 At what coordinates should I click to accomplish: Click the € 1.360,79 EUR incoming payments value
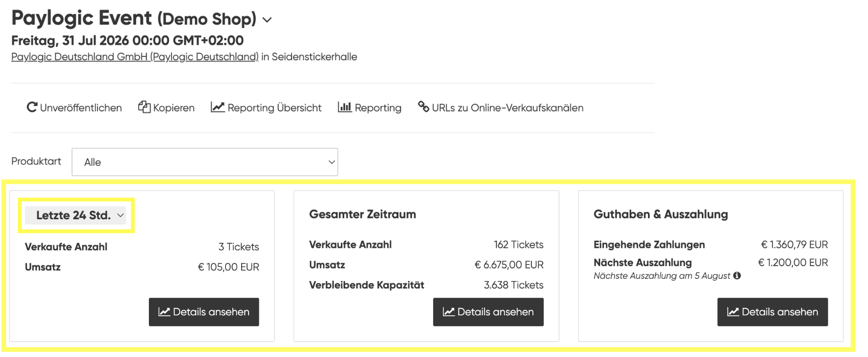794,245
